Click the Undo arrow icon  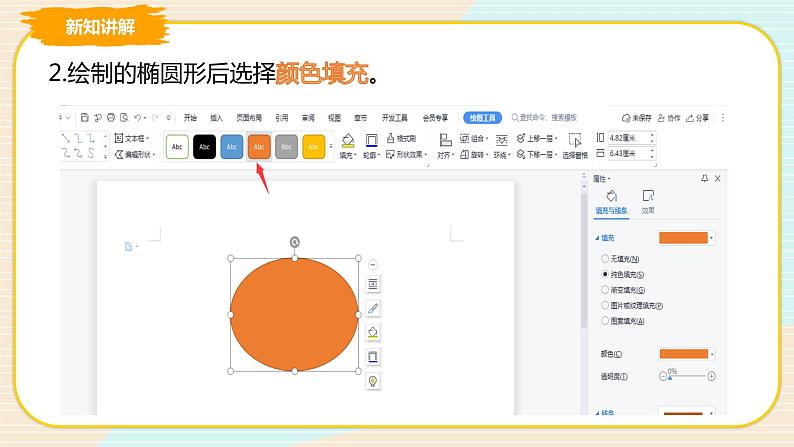[138, 117]
